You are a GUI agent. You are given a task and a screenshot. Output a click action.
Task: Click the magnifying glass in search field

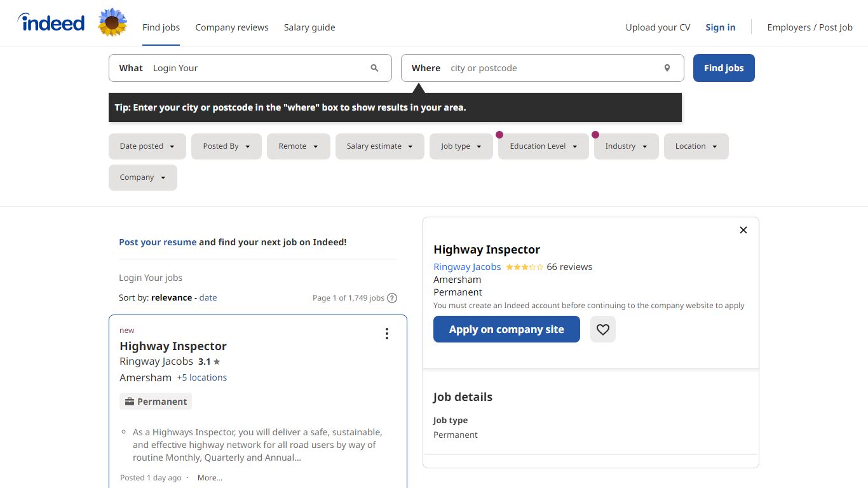pos(374,68)
